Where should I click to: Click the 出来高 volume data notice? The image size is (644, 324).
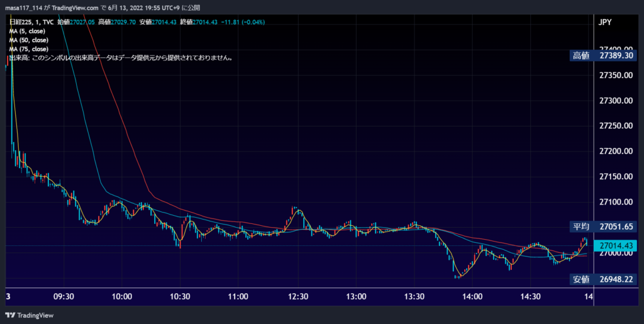pos(121,58)
